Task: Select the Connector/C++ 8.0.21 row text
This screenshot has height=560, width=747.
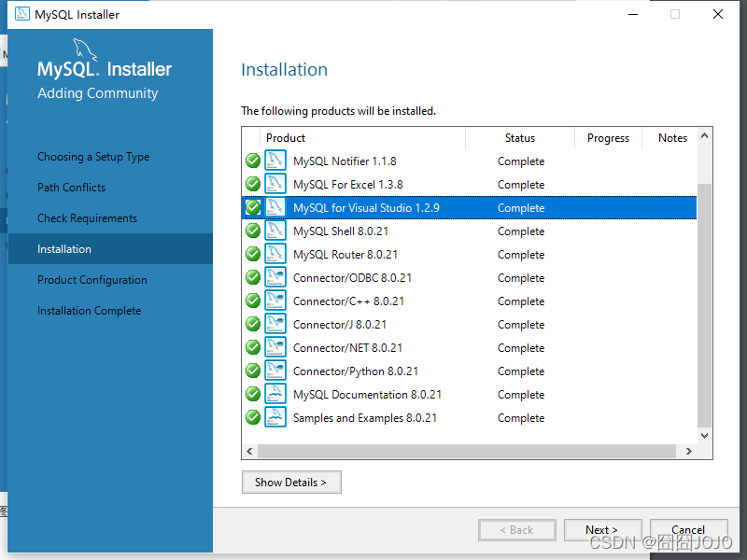Action: point(348,301)
